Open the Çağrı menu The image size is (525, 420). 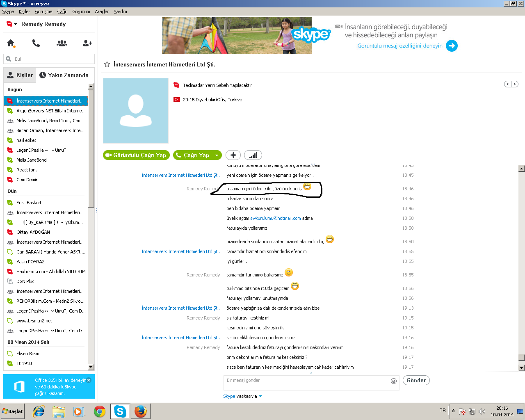click(x=62, y=11)
